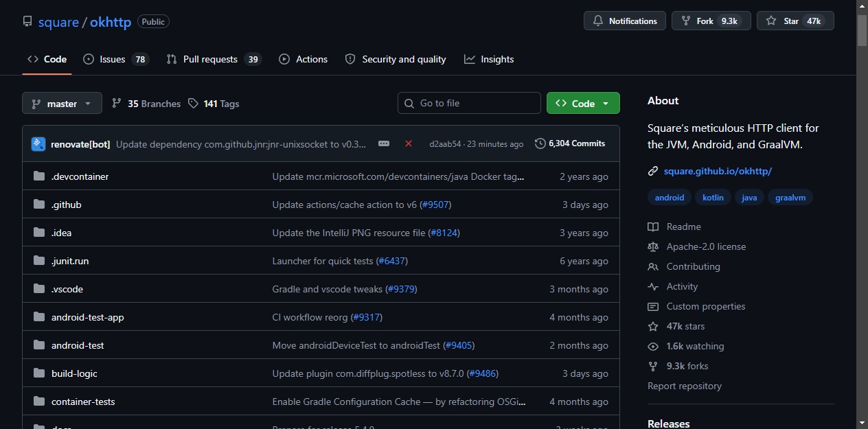Screen dimensions: 868x429
Task: Click the renovate[bot] author name
Action: click(x=80, y=144)
